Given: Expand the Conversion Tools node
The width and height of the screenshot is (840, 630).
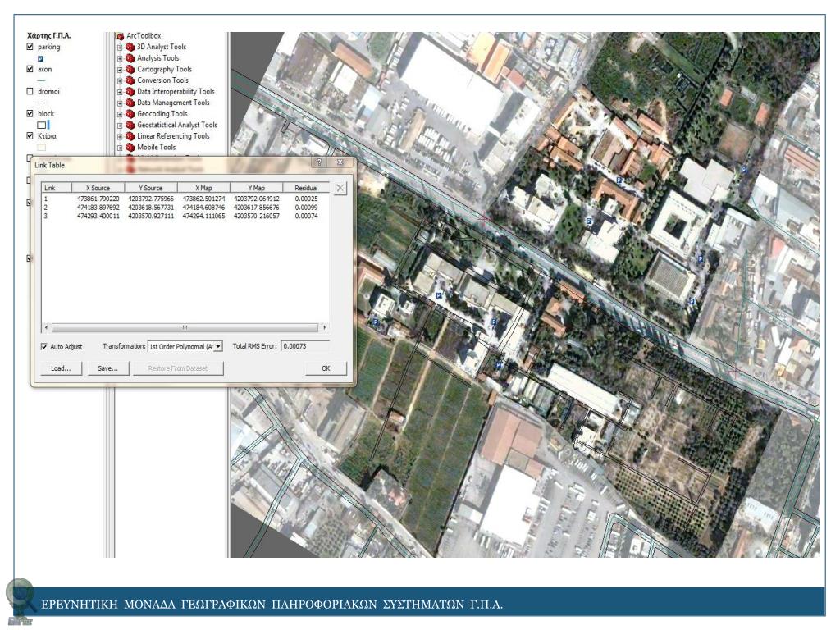Looking at the screenshot, I should tap(120, 81).
